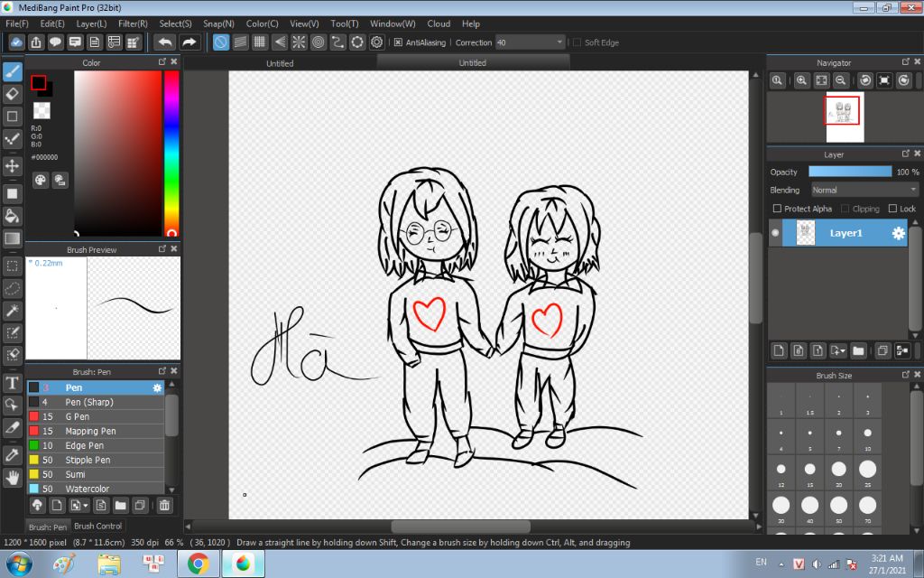Screen dimensions: 924x578
Task: Click the foreground color swatch
Action: [38, 82]
